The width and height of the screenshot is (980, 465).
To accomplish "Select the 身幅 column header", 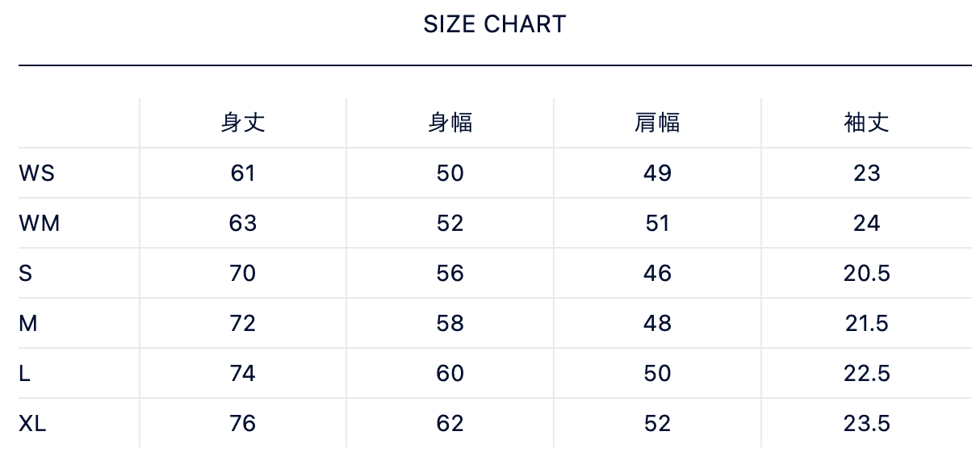I will tap(450, 123).
